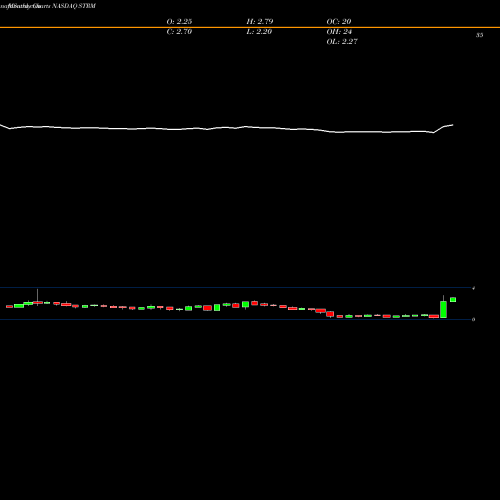This screenshot has width=500, height=500.
Task: Click the 35 price axis label
Action: pyautogui.click(x=479, y=35)
